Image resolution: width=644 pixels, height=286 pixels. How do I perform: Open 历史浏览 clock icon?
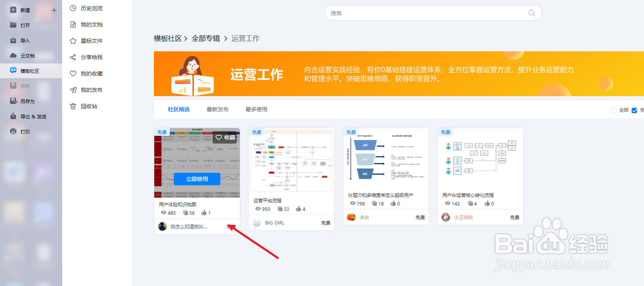pos(73,8)
